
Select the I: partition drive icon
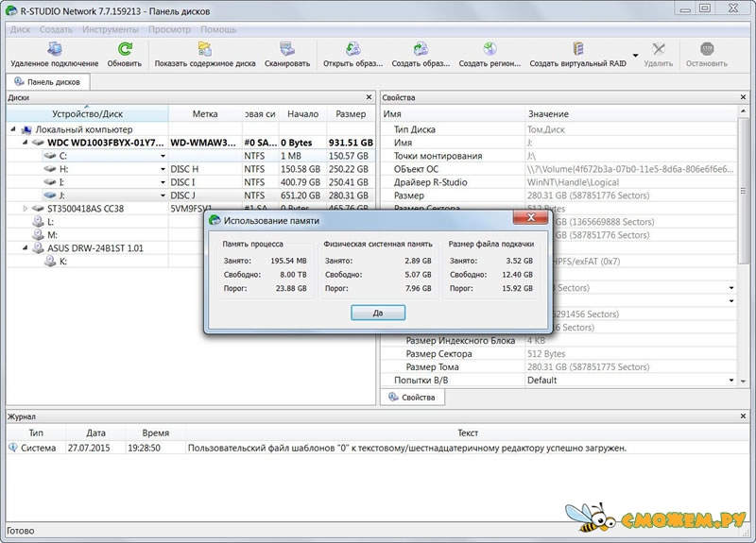click(x=50, y=182)
